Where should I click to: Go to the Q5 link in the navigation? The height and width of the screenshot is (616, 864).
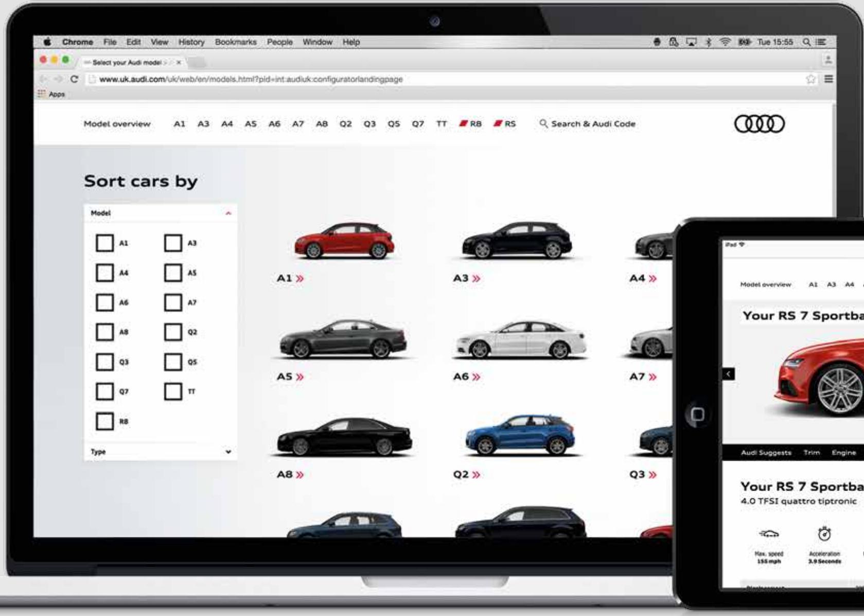[x=394, y=124]
